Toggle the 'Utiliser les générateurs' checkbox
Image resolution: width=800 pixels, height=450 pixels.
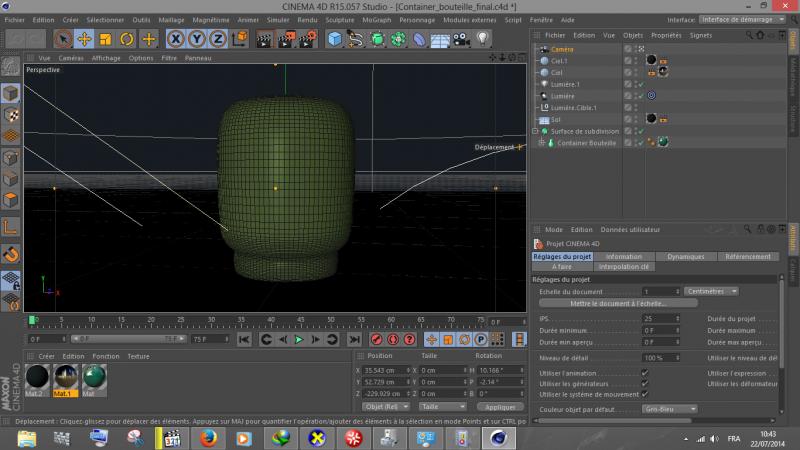[645, 384]
